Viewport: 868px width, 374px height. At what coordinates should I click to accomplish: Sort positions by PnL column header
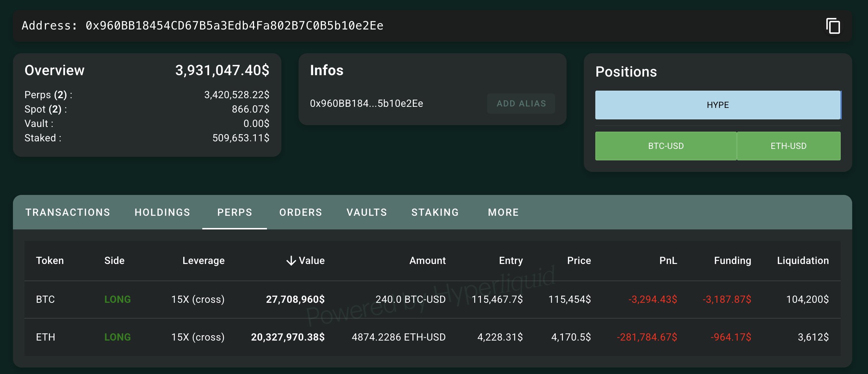(x=668, y=261)
